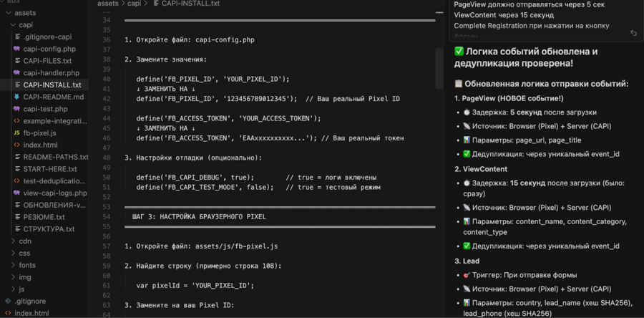Click the icon beside capi-test.php
The image size is (644, 318).
(16, 109)
